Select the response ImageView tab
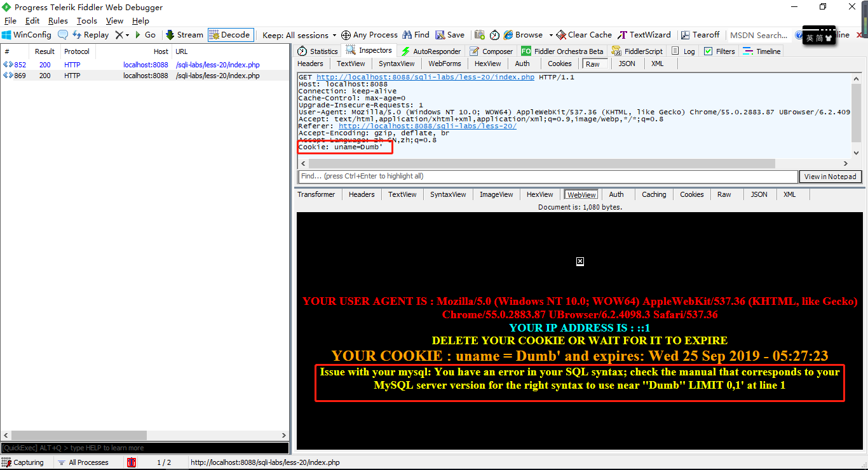The height and width of the screenshot is (470, 868). pos(496,194)
